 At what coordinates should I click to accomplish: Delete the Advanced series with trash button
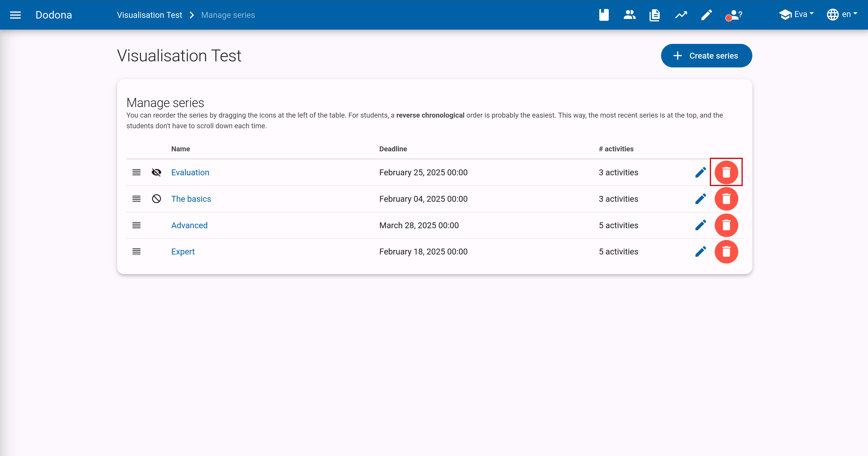tap(726, 225)
